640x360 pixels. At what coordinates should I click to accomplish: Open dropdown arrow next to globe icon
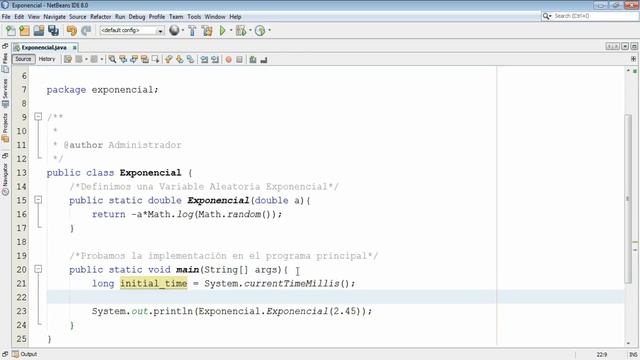coord(182,31)
